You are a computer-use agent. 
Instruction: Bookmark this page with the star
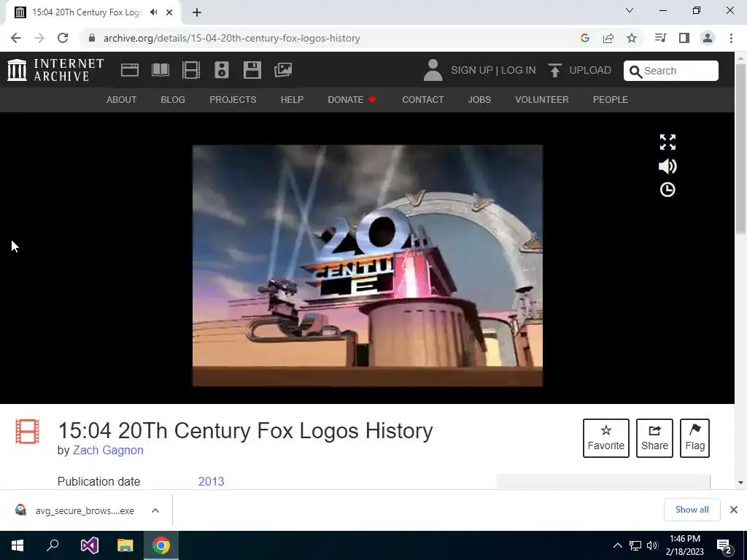[x=632, y=38]
